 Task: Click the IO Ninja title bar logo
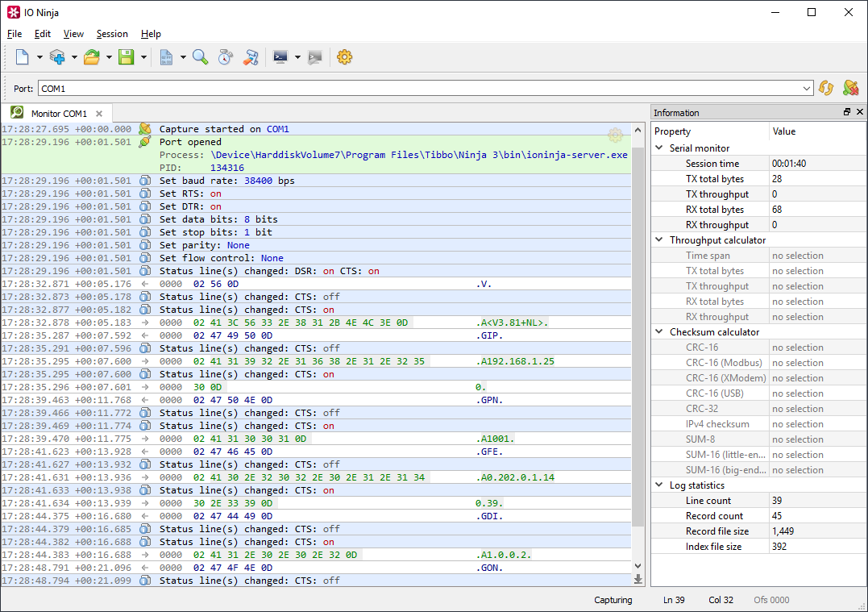point(13,12)
